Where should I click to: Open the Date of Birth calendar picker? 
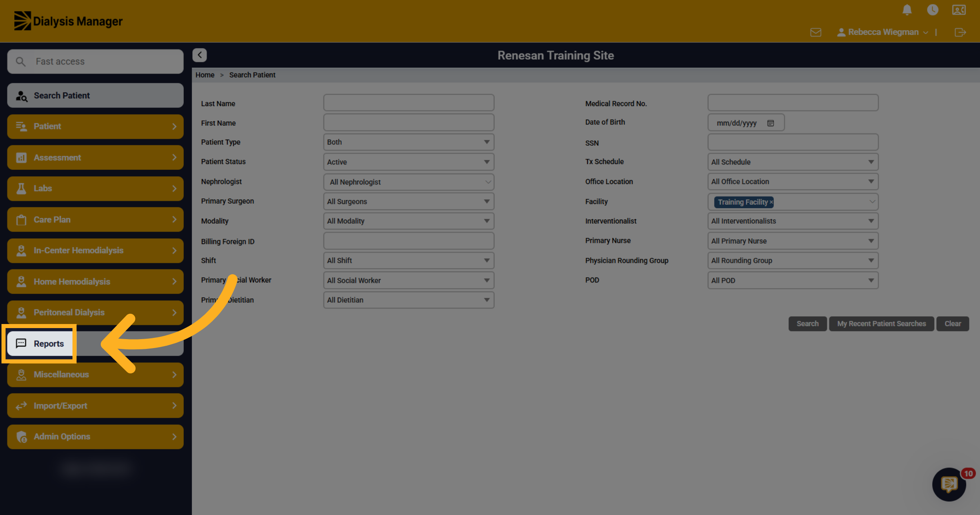[x=771, y=123]
